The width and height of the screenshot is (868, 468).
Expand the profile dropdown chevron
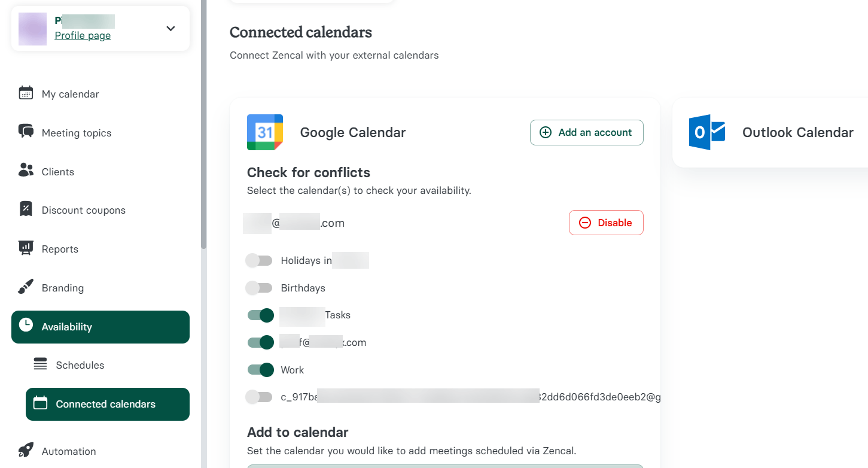click(170, 28)
